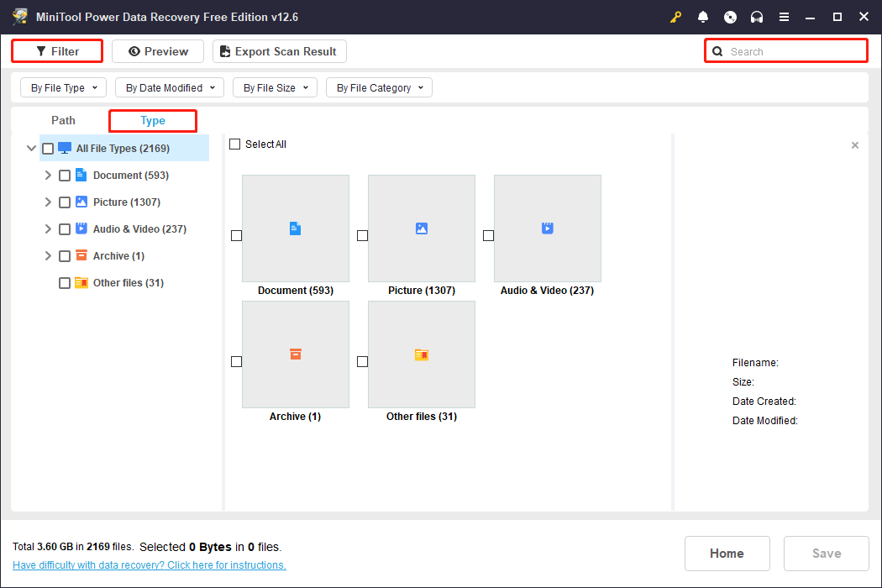Click the customer support headset icon
This screenshot has height=588, width=882.
pyautogui.click(x=757, y=17)
